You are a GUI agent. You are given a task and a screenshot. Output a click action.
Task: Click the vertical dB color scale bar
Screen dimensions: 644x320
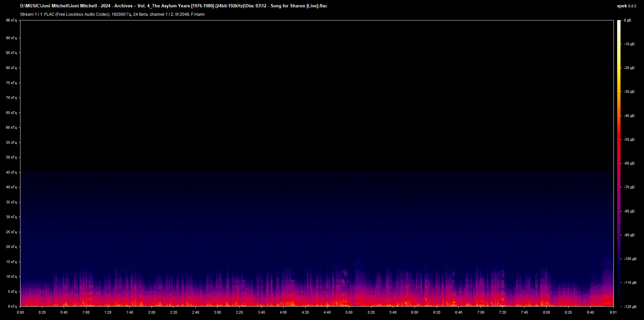coord(619,163)
